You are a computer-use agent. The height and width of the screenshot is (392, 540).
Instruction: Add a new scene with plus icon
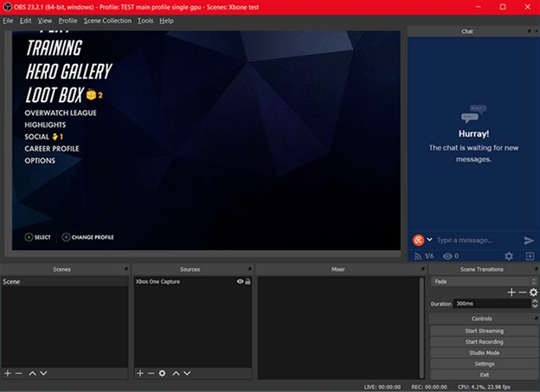pyautogui.click(x=8, y=374)
